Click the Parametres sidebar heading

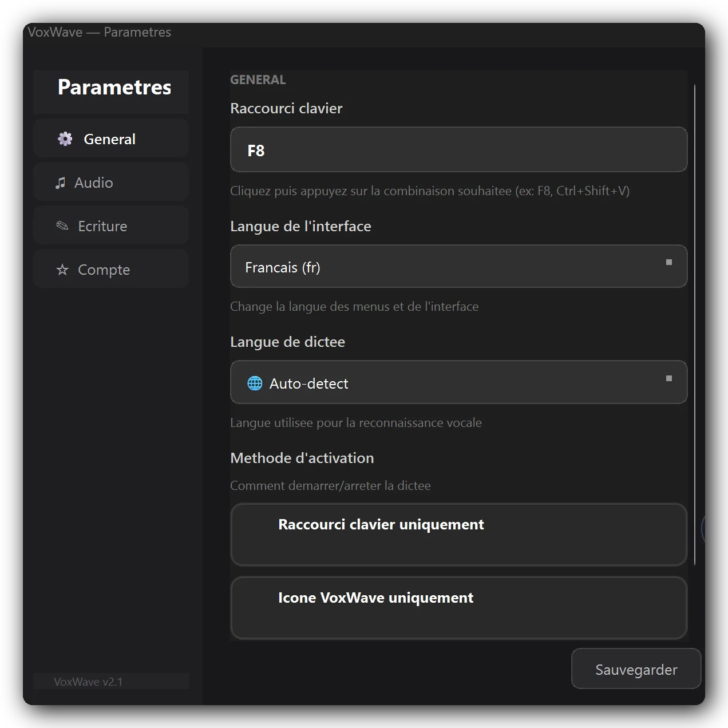coord(114,87)
